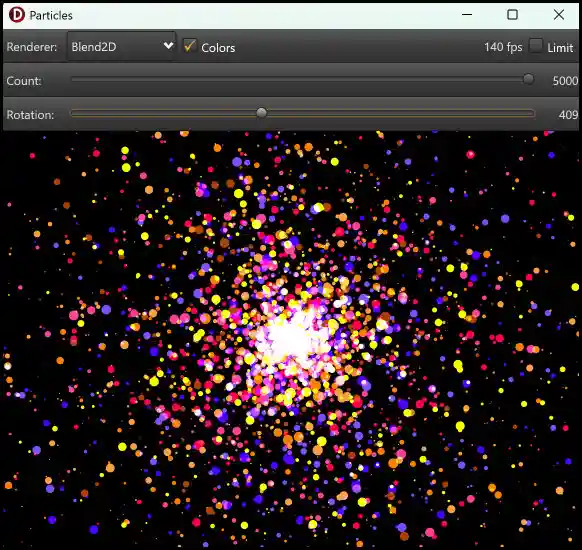Click the Count value 5000
This screenshot has height=550, width=582.
click(x=565, y=81)
